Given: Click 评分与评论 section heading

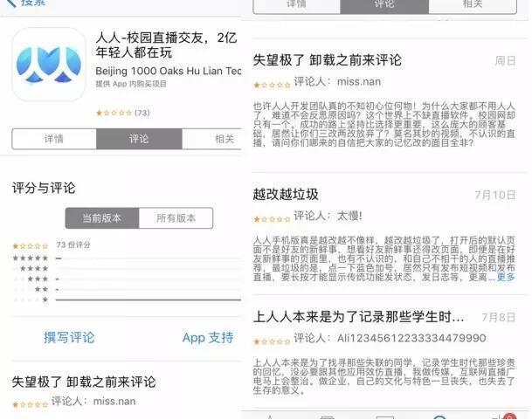Looking at the screenshot, I should point(44,188).
